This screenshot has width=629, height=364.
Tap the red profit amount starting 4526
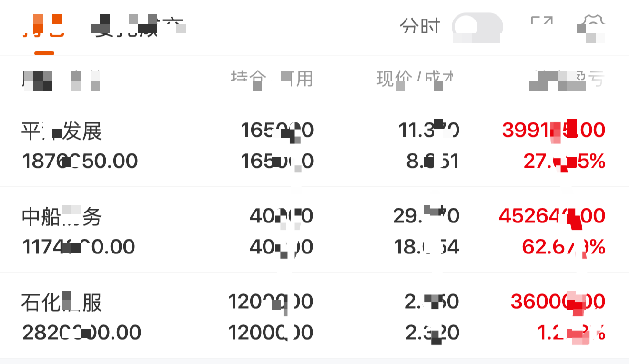(552, 216)
